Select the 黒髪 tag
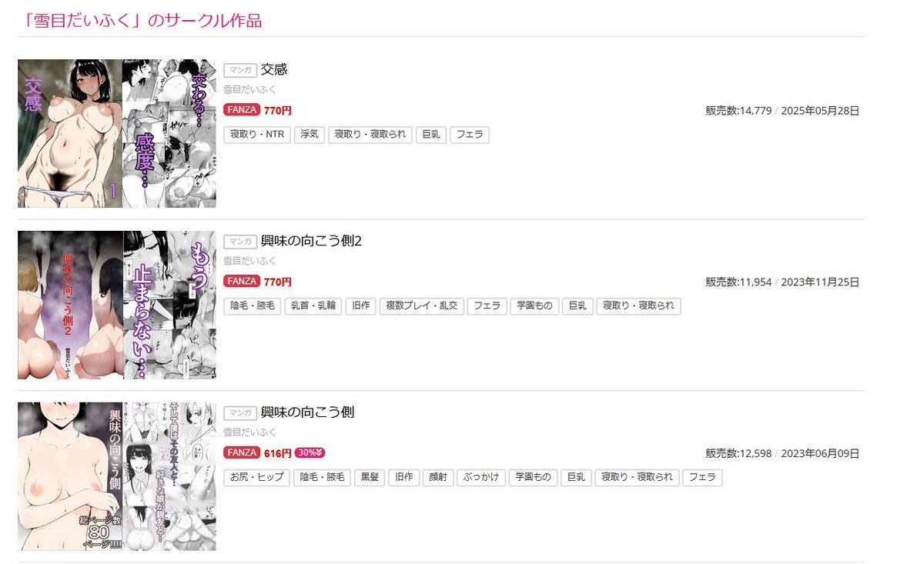The image size is (924, 564). 369,477
